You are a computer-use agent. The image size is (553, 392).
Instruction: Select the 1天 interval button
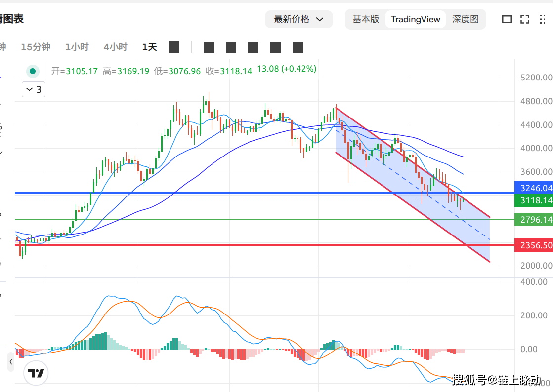tap(149, 47)
